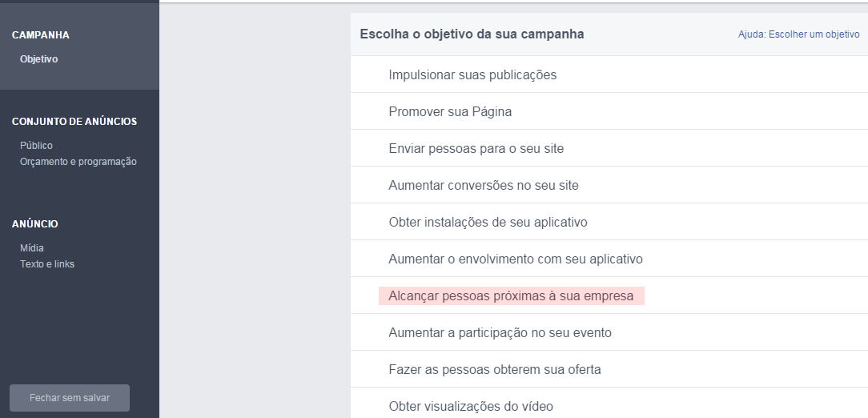Pick Obter visualizações do vídeo objective

click(x=470, y=406)
